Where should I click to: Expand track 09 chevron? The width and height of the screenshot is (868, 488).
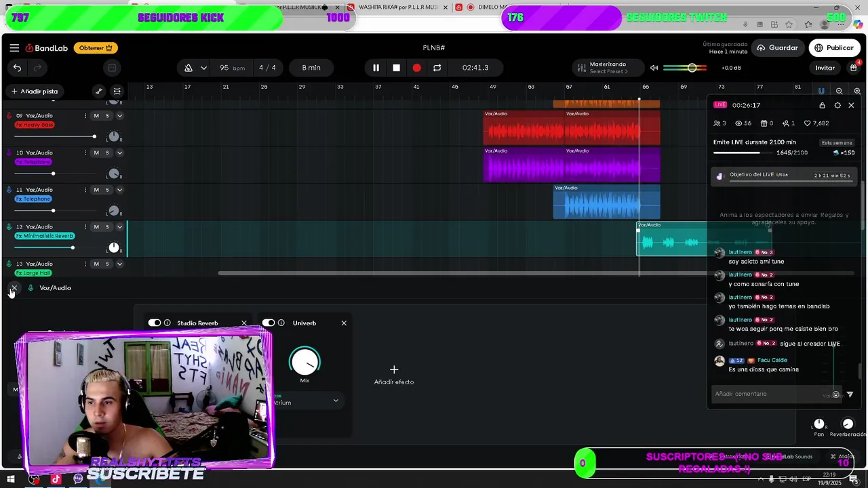tap(119, 116)
